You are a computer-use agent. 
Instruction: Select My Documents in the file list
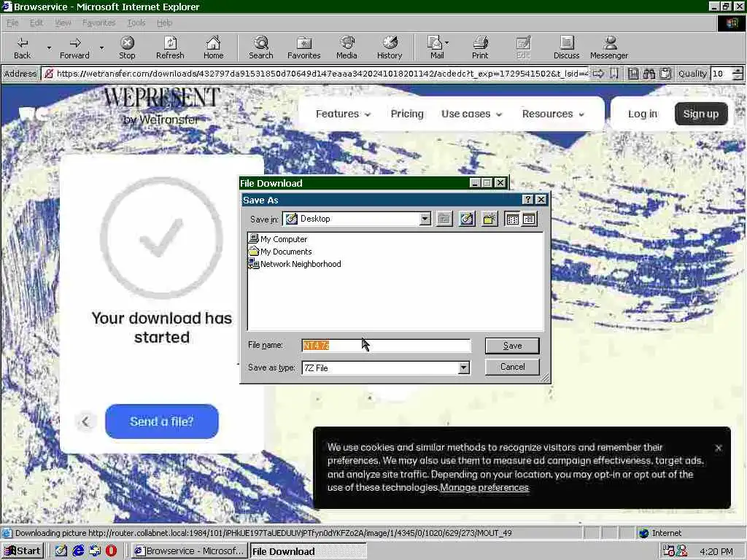coord(280,252)
